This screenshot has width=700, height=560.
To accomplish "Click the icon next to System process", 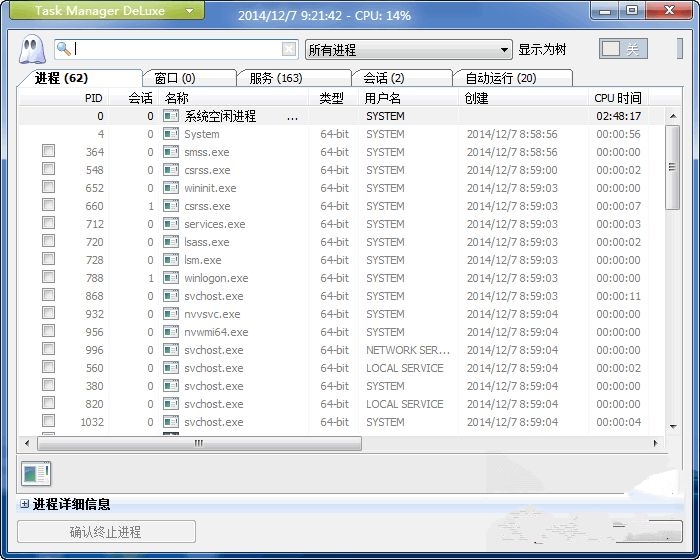I will click(x=171, y=134).
